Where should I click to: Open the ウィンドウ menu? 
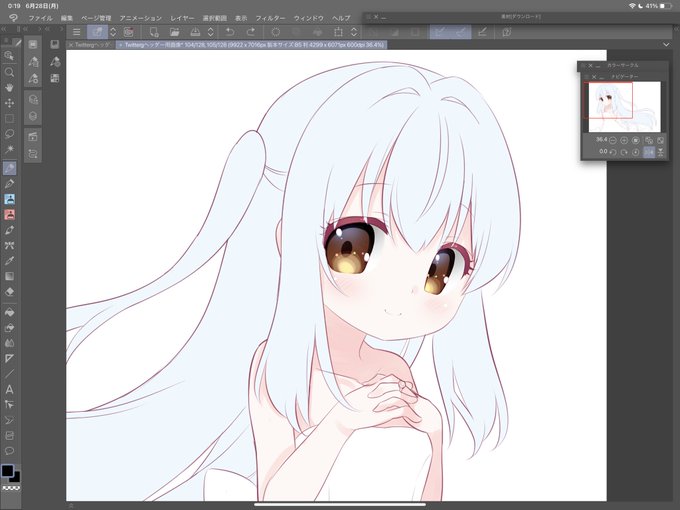tap(309, 18)
